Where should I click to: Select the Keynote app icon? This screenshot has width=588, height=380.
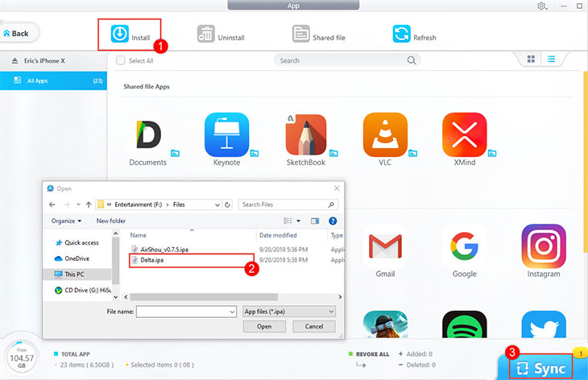(x=227, y=134)
